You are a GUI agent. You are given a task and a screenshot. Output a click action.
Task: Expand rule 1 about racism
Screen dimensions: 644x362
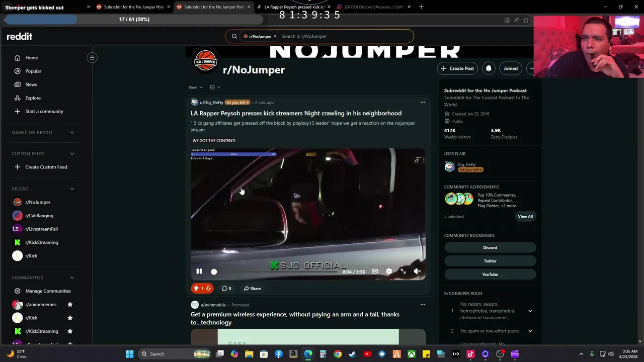[530, 311]
